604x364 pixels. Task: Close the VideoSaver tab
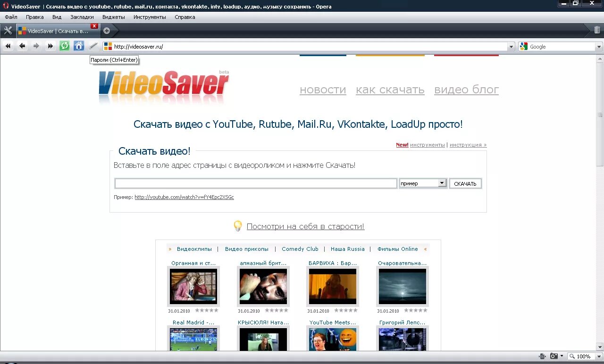94,26
